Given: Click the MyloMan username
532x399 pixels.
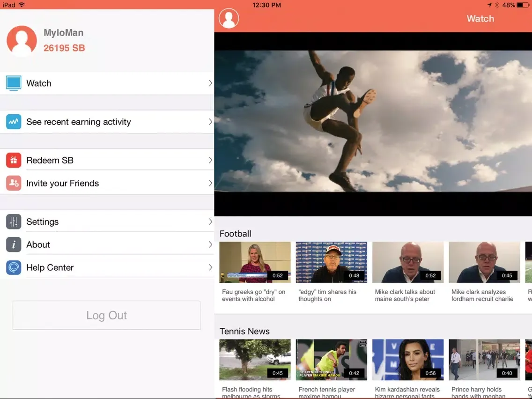Looking at the screenshot, I should [x=63, y=33].
